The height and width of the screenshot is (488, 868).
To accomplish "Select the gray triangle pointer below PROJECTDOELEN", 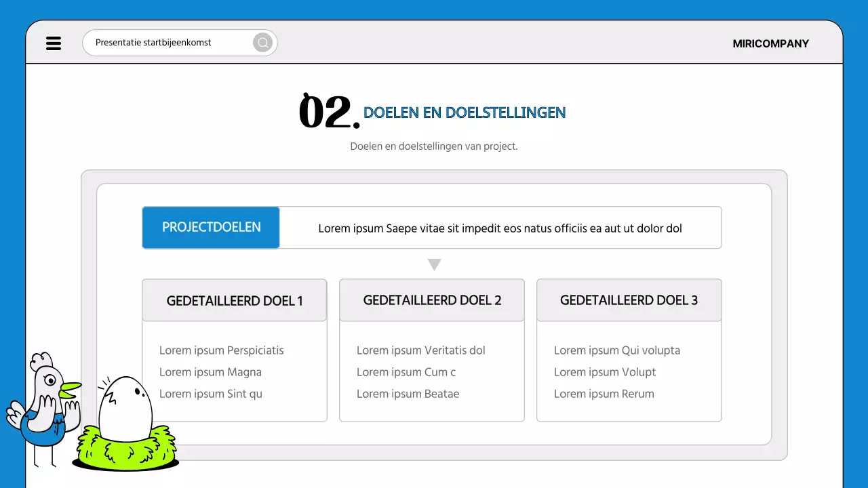I will coord(434,264).
